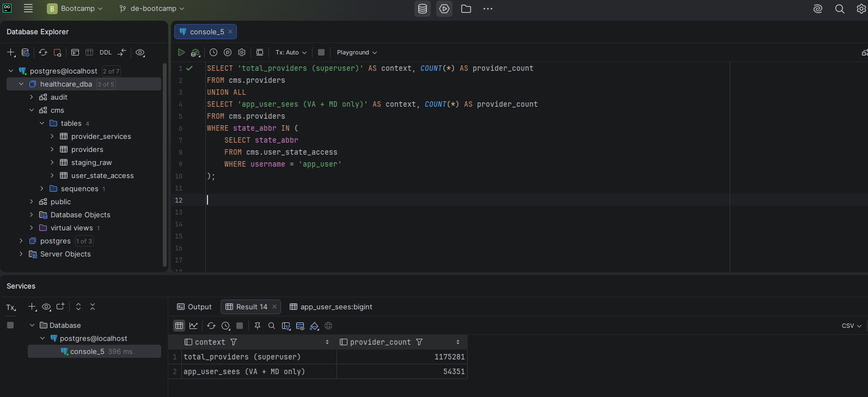Open the Tx: Auto transaction mode dropdown
868x397 pixels.
tap(291, 52)
